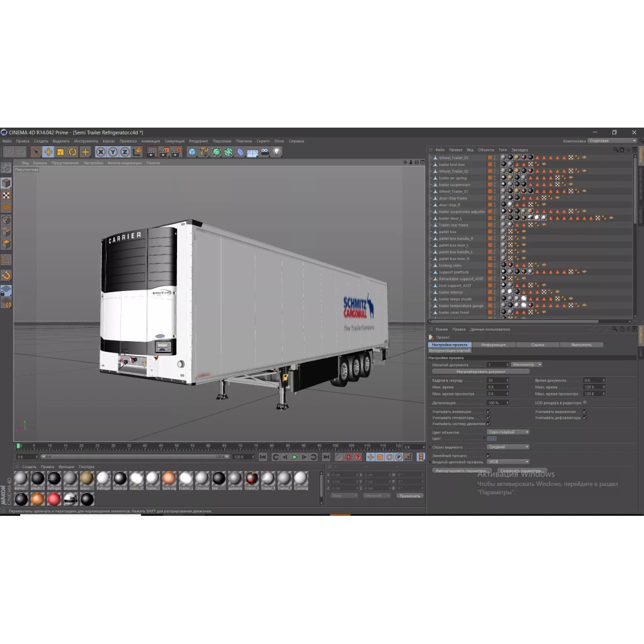Toggle X axis lock button
Screen dimensions: 644x644
(x=101, y=152)
